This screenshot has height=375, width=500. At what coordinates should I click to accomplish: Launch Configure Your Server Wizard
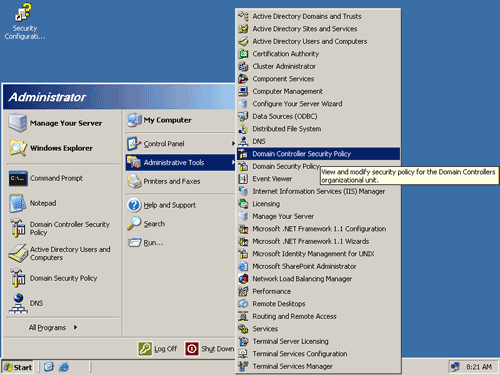pyautogui.click(x=318, y=104)
